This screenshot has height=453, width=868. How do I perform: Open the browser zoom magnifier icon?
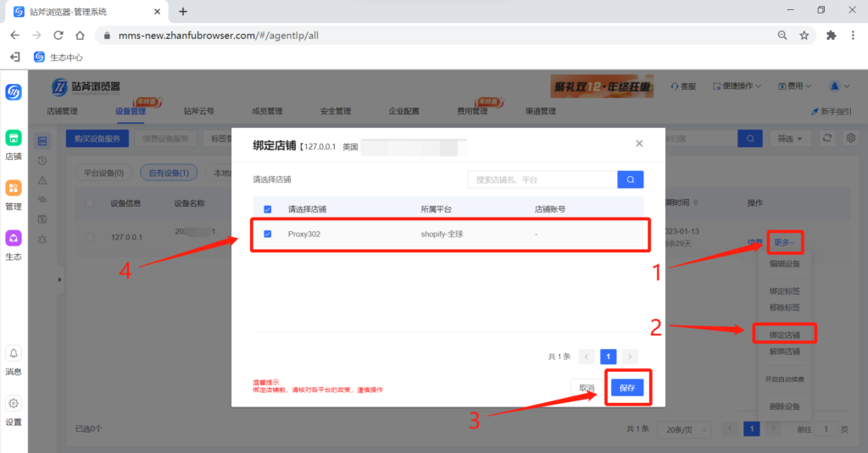tap(782, 36)
